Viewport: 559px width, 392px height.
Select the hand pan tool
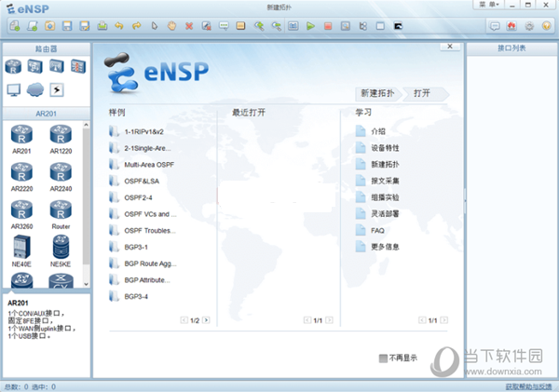click(x=171, y=26)
